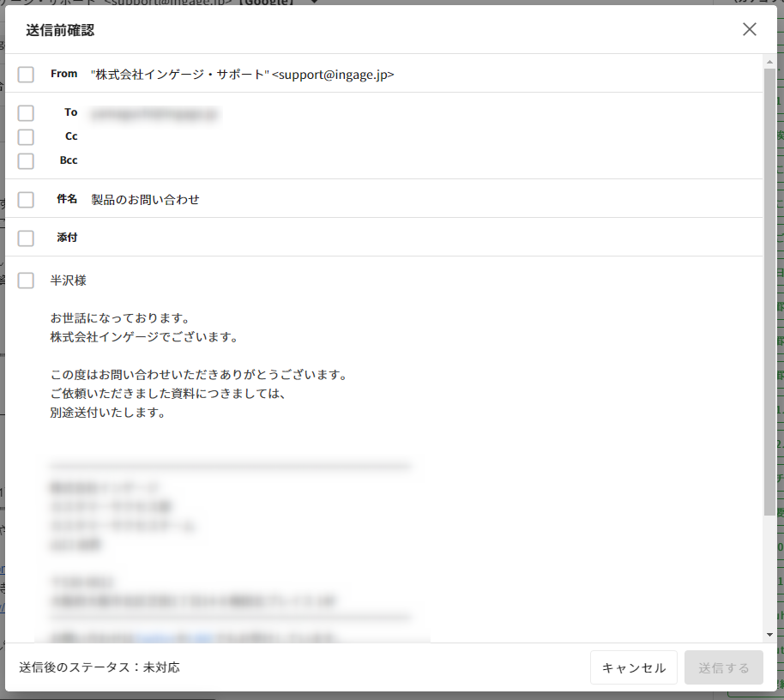Click the blurred To recipient address
The image size is (784, 700).
coord(154,113)
